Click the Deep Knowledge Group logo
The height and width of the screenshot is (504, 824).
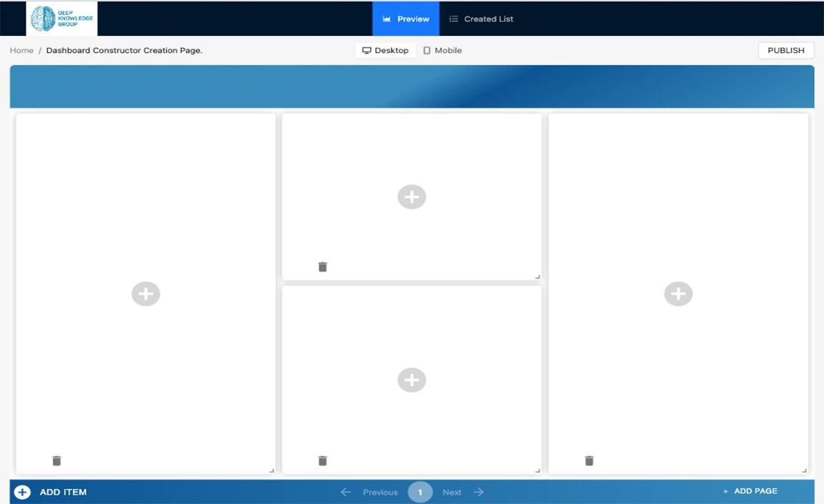pos(62,19)
